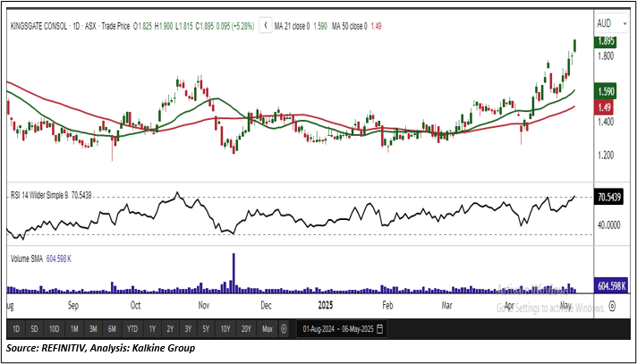
Task: Switch chart range to 1Y
Action: click(x=152, y=329)
